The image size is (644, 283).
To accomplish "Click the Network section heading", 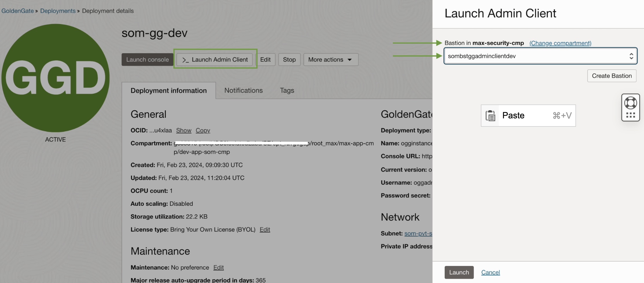I will click(400, 217).
